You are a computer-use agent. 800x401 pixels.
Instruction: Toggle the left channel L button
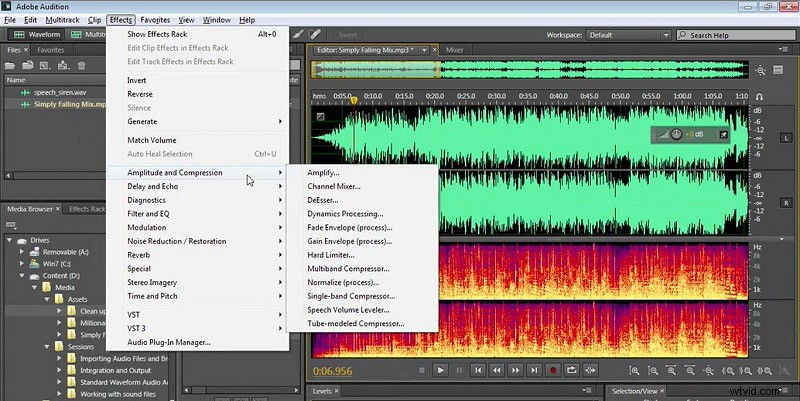tap(786, 138)
